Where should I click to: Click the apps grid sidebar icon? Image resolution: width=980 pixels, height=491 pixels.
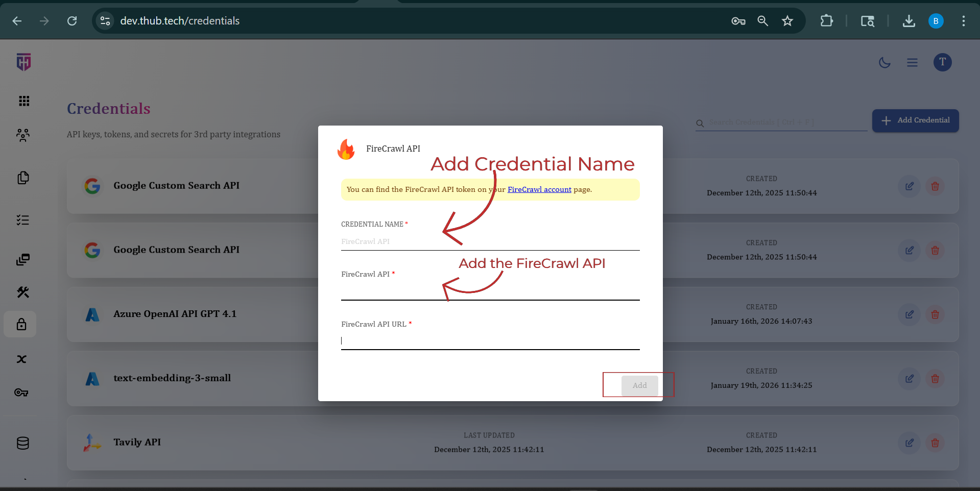click(23, 101)
